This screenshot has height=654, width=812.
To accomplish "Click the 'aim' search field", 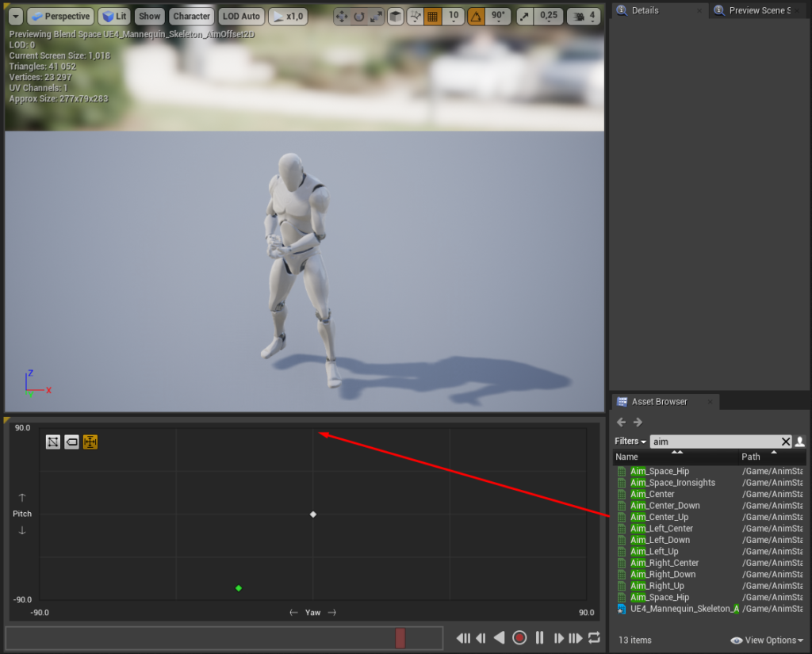I will (x=714, y=442).
